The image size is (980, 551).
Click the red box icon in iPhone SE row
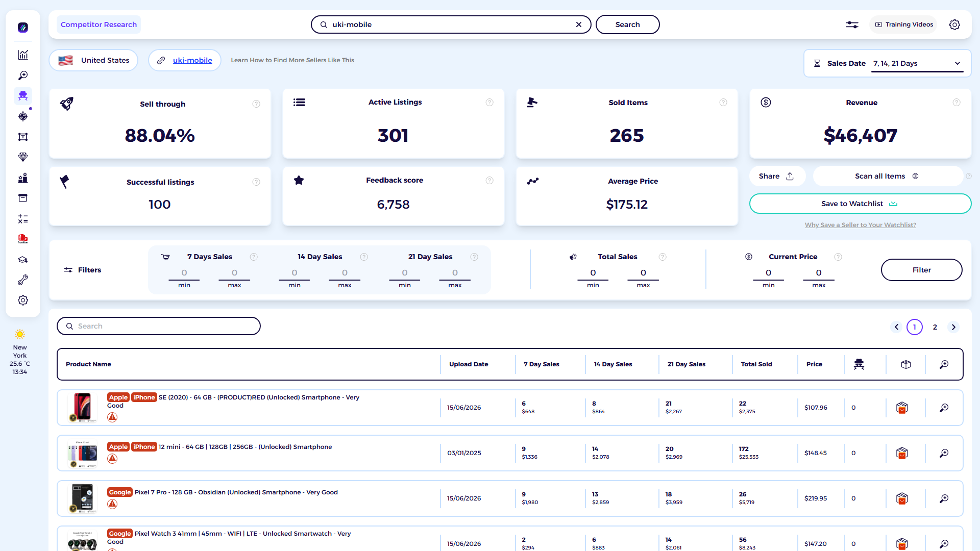(902, 408)
